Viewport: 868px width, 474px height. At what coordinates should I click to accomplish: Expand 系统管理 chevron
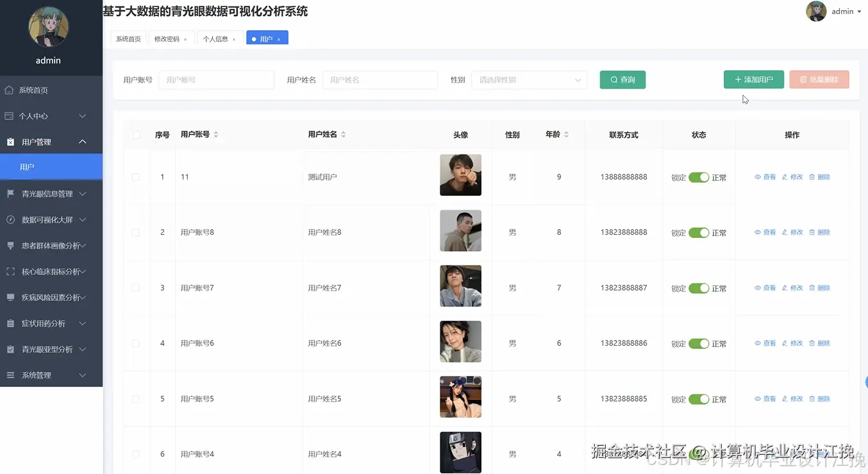tap(83, 375)
